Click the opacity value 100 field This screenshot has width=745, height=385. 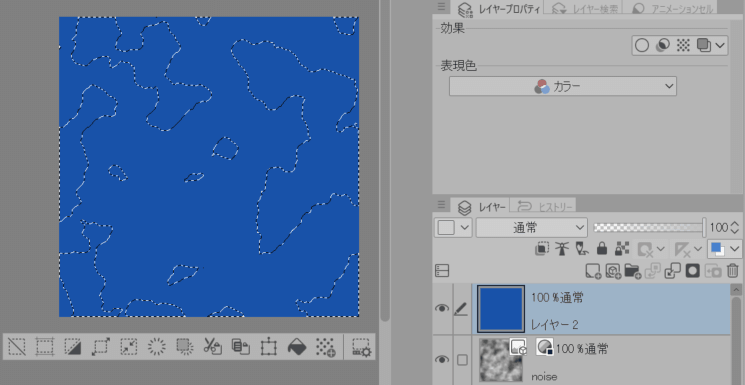tap(719, 228)
